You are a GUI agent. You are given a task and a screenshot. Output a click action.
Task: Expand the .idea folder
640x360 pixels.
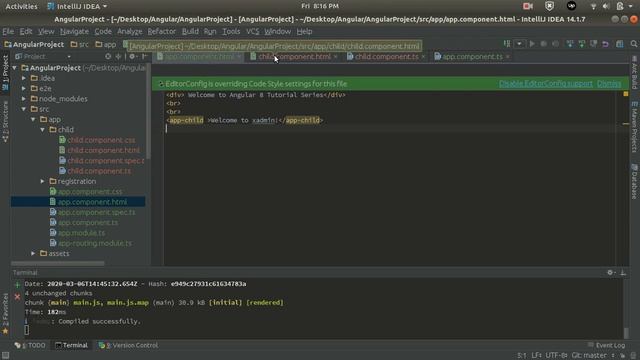24,78
